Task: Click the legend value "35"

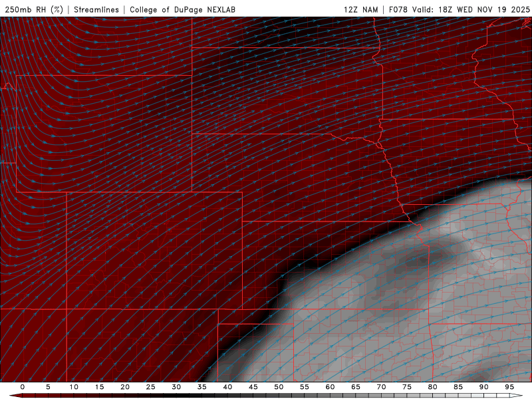Action: coord(202,387)
